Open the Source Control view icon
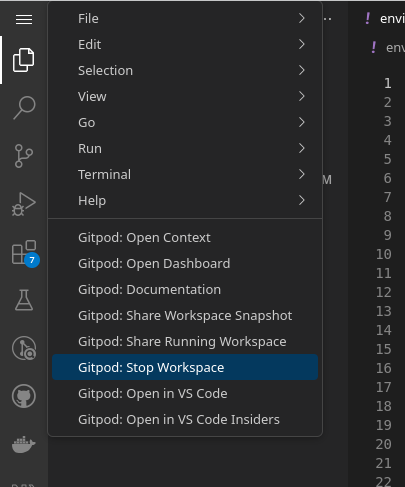Screen dimensions: 405x487 coord(24,156)
